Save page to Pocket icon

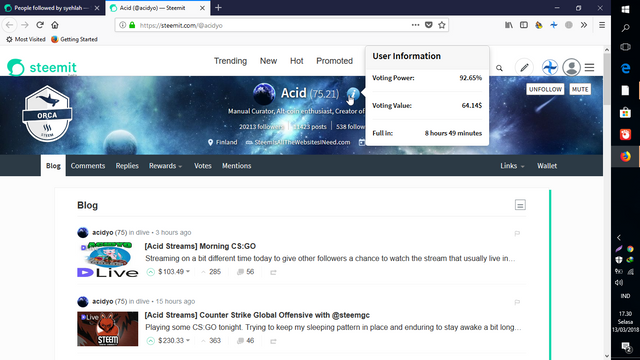[x=429, y=25]
